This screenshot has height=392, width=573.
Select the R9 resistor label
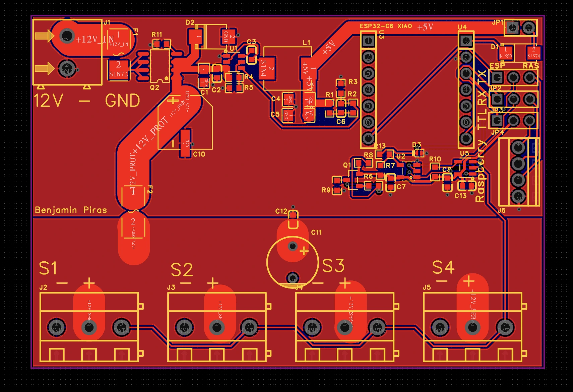click(326, 190)
